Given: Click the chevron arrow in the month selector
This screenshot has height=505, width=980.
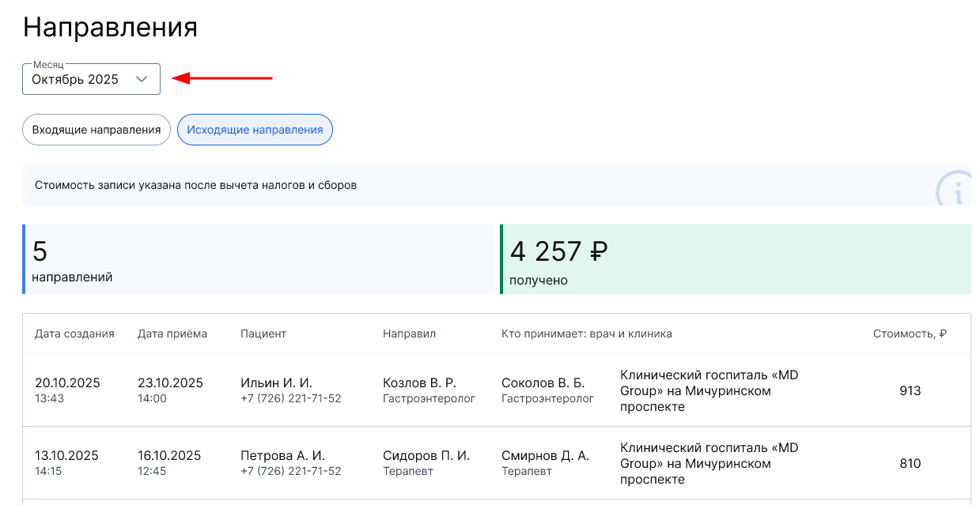Looking at the screenshot, I should tap(142, 79).
